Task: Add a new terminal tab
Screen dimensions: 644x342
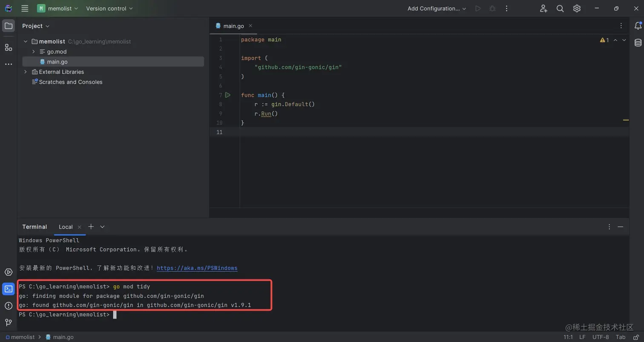Action: [x=91, y=227]
